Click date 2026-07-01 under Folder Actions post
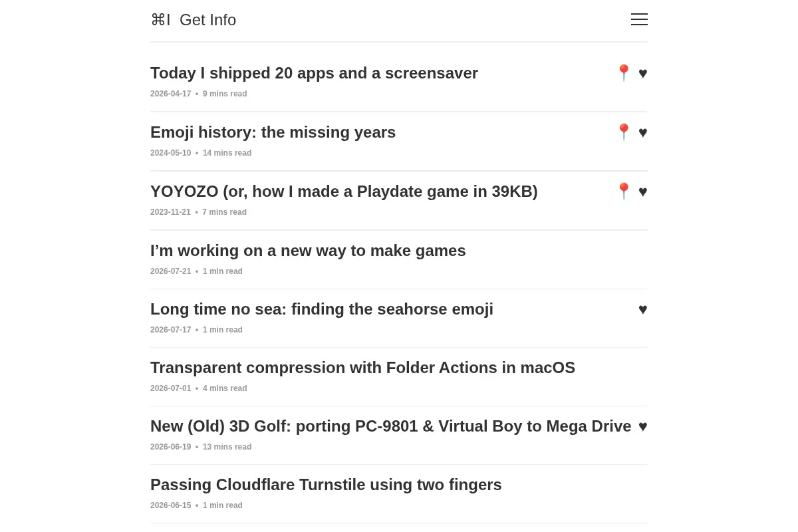This screenshot has height=532, width=798. click(170, 388)
